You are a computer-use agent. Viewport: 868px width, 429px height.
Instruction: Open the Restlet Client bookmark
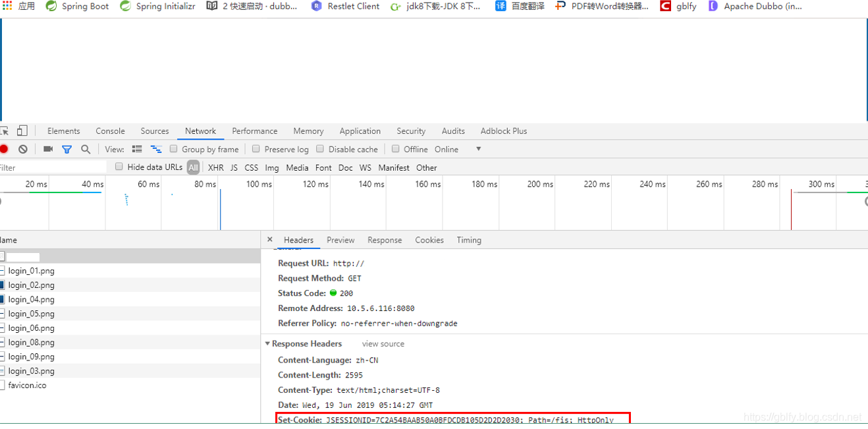345,6
